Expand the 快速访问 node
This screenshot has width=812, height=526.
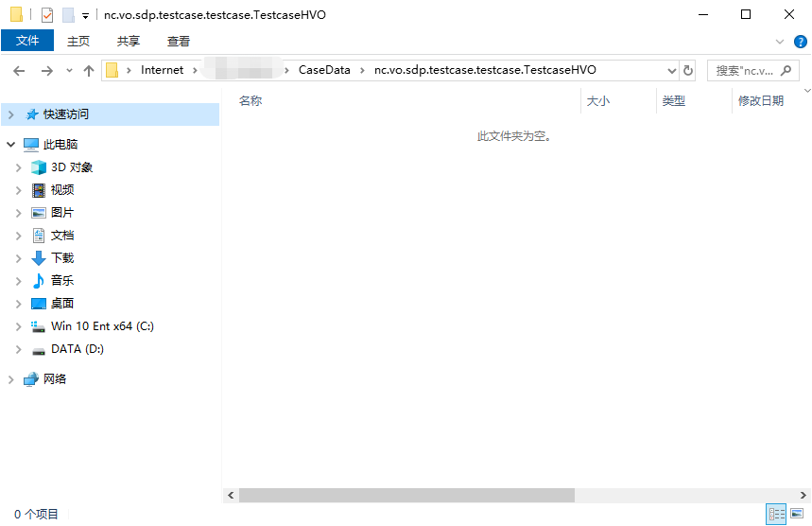(x=11, y=114)
